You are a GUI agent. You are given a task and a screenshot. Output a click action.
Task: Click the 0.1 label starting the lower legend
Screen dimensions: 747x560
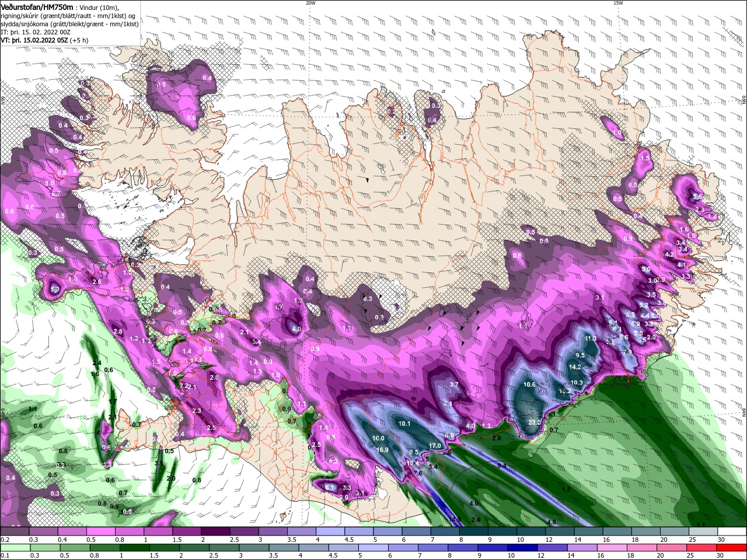click(5, 556)
